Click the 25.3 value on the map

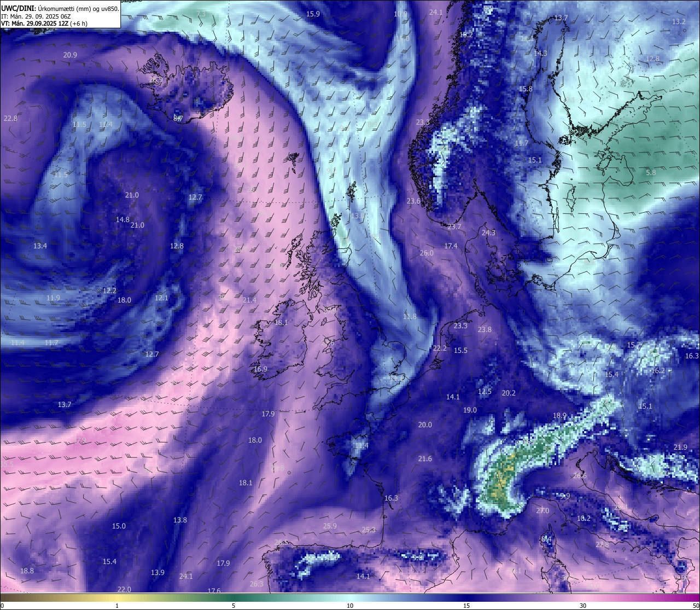[369, 530]
